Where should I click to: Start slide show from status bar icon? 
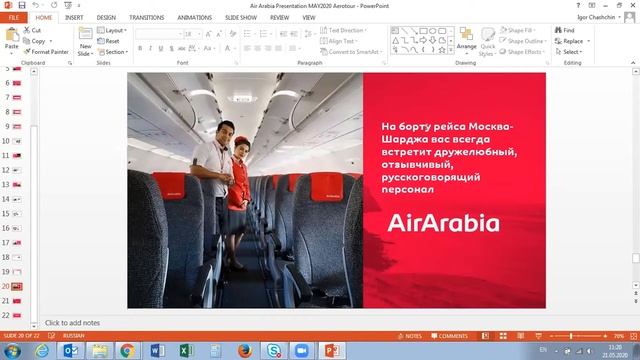point(538,336)
